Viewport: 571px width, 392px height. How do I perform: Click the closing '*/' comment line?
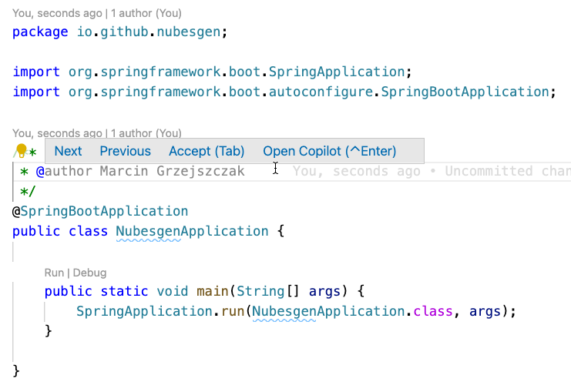point(28,192)
